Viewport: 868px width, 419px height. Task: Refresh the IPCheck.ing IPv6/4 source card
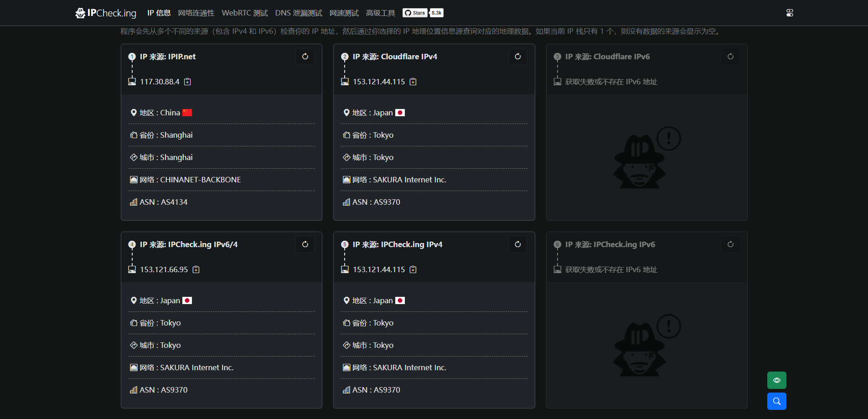[305, 244]
